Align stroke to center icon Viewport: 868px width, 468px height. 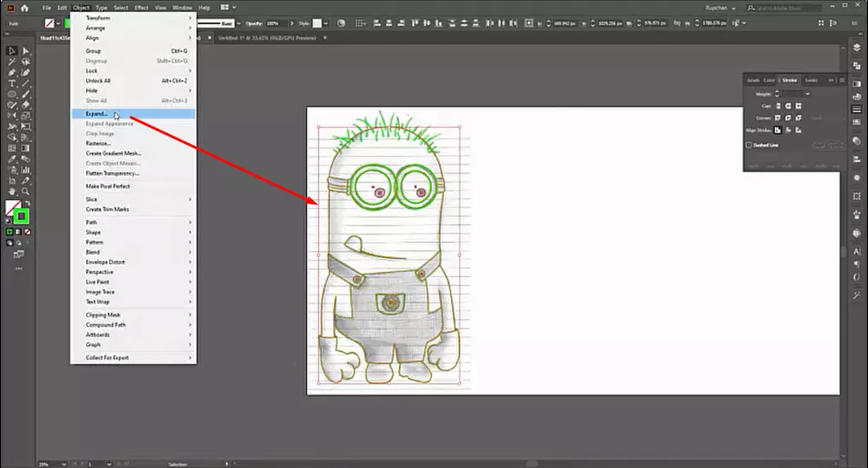point(778,130)
